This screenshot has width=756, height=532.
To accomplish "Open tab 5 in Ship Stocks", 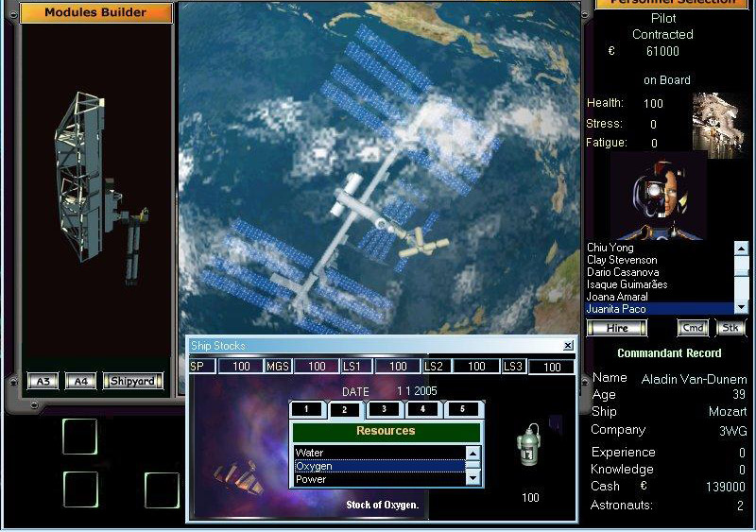I will point(461,409).
